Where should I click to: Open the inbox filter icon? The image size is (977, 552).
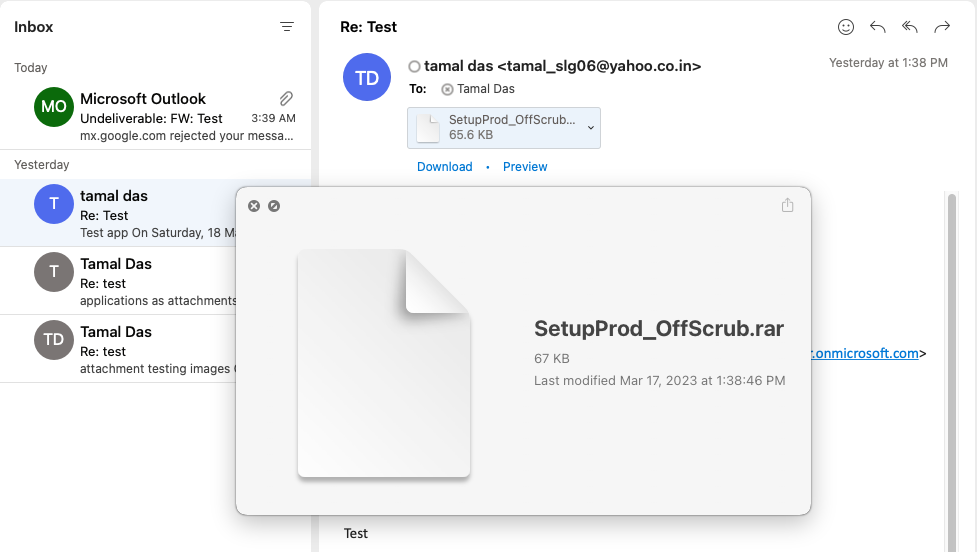tap(287, 27)
